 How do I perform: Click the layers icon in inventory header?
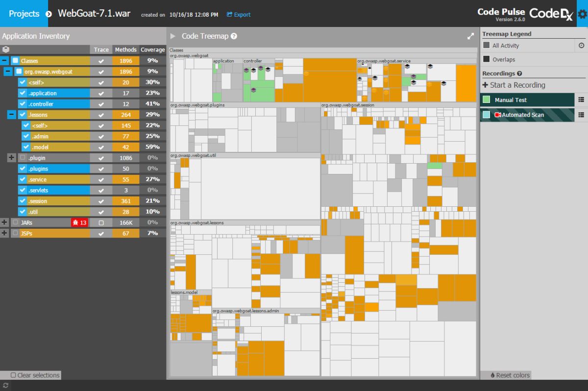click(6, 49)
